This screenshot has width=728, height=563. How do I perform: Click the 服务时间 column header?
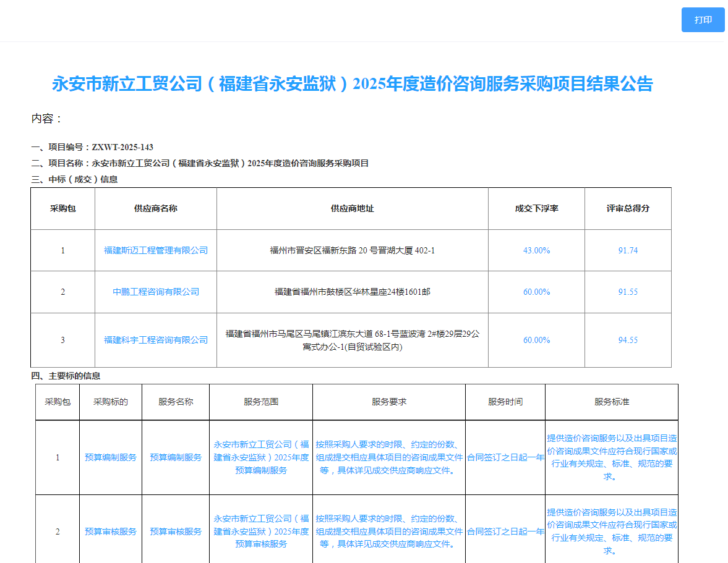click(x=505, y=402)
